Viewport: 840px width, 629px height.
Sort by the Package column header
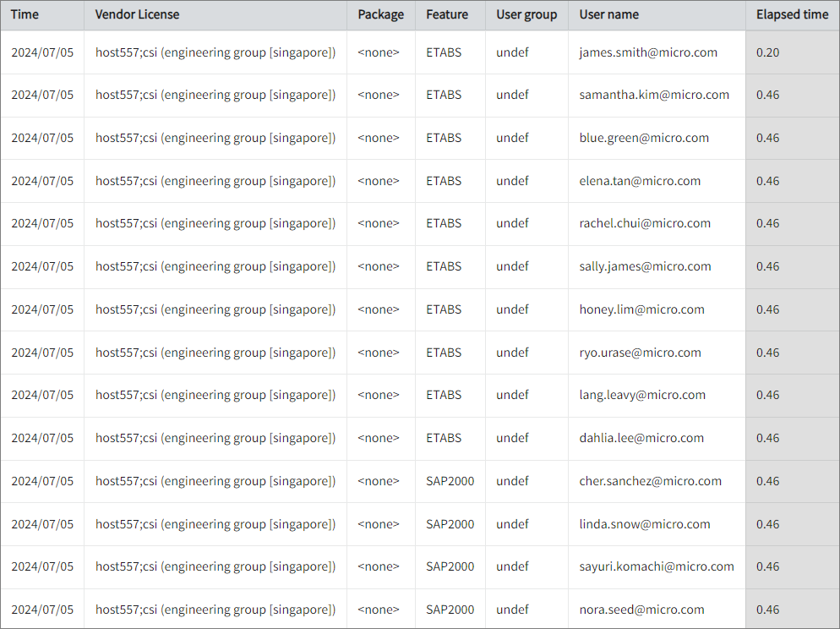pos(380,14)
